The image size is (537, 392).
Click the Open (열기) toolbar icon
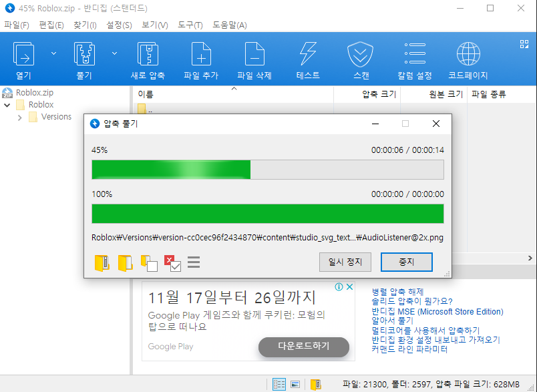click(x=23, y=53)
